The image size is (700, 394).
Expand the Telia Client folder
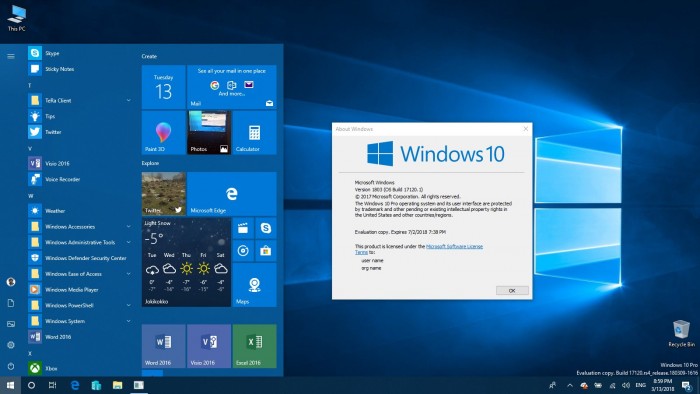[80, 100]
